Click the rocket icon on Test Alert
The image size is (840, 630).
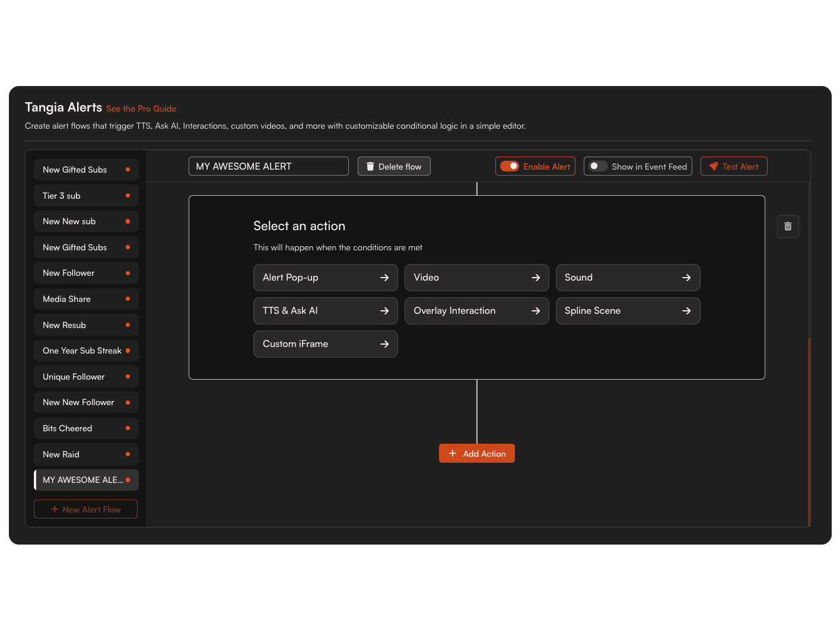(714, 167)
